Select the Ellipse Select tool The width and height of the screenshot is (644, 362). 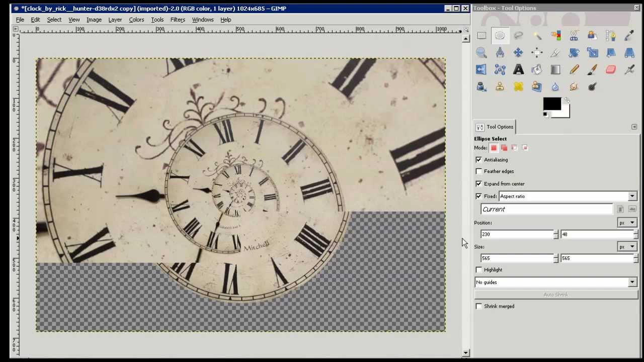tap(500, 35)
